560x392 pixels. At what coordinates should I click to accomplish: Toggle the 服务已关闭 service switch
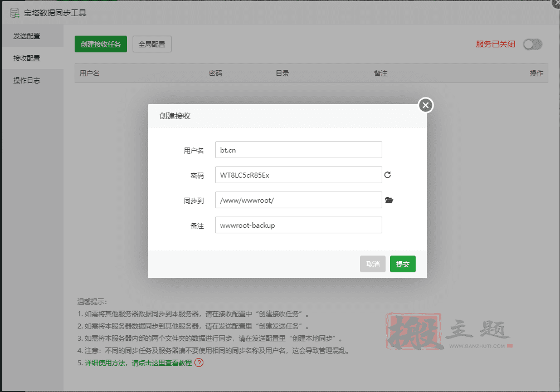533,45
